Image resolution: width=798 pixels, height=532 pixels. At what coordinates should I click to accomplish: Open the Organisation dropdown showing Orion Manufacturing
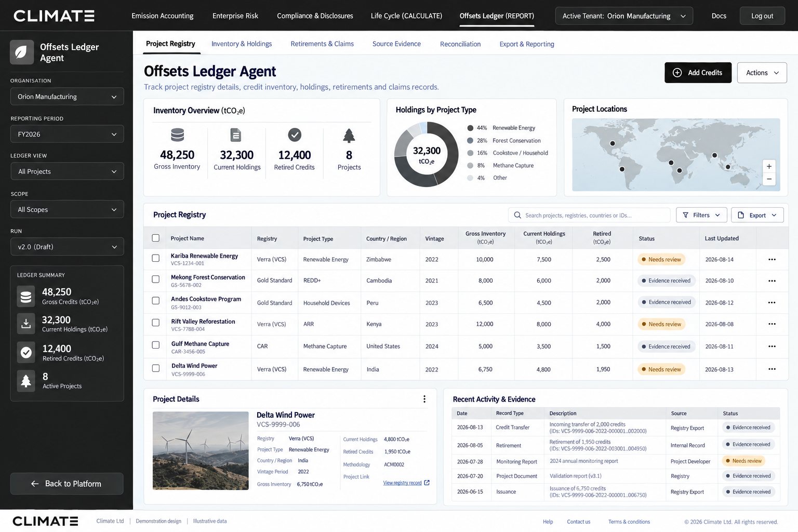[67, 97]
